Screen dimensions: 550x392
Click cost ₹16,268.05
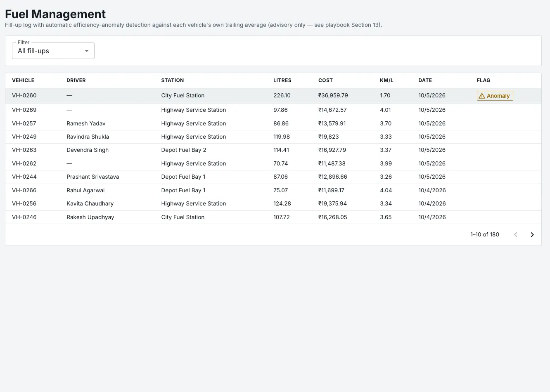pyautogui.click(x=333, y=217)
